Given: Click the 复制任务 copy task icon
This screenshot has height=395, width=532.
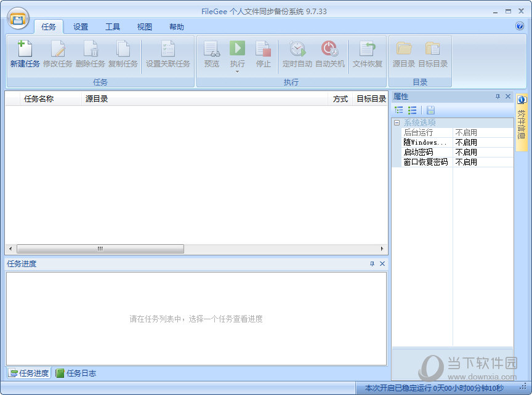Looking at the screenshot, I should tap(123, 49).
